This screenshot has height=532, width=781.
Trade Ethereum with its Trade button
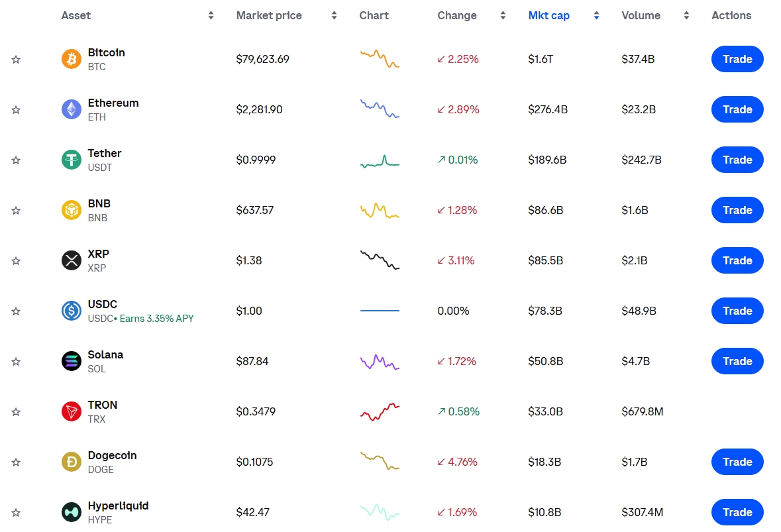coord(737,109)
